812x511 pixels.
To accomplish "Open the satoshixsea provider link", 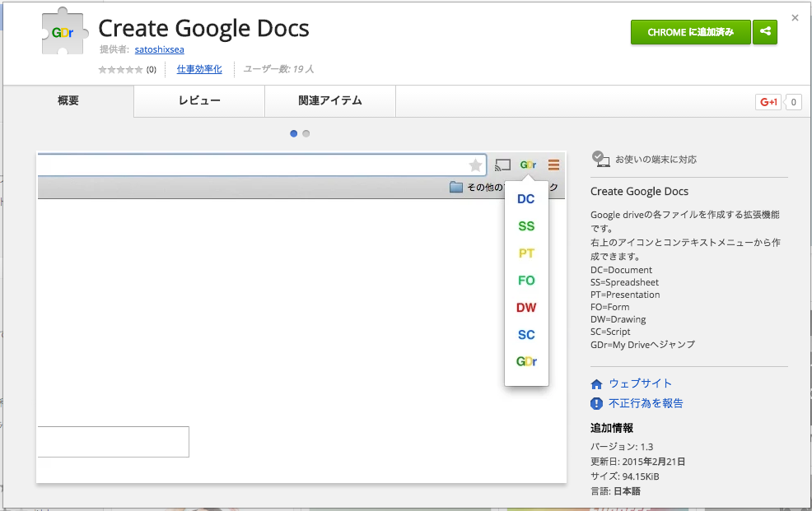I will tap(159, 49).
